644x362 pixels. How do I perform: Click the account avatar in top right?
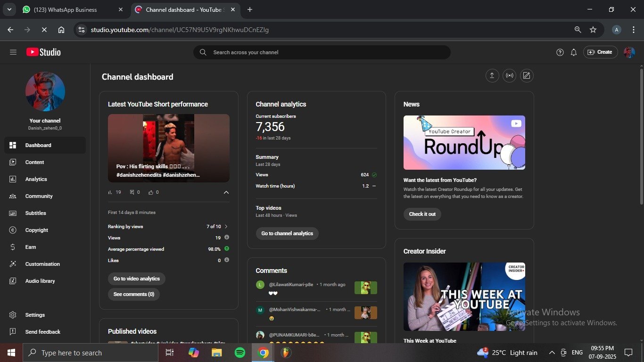tap(629, 52)
